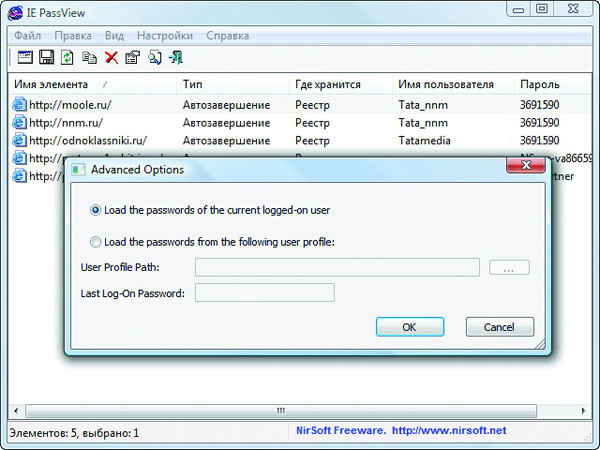The height and width of the screenshot is (450, 600).
Task: Open the Вид menu
Action: click(x=114, y=36)
